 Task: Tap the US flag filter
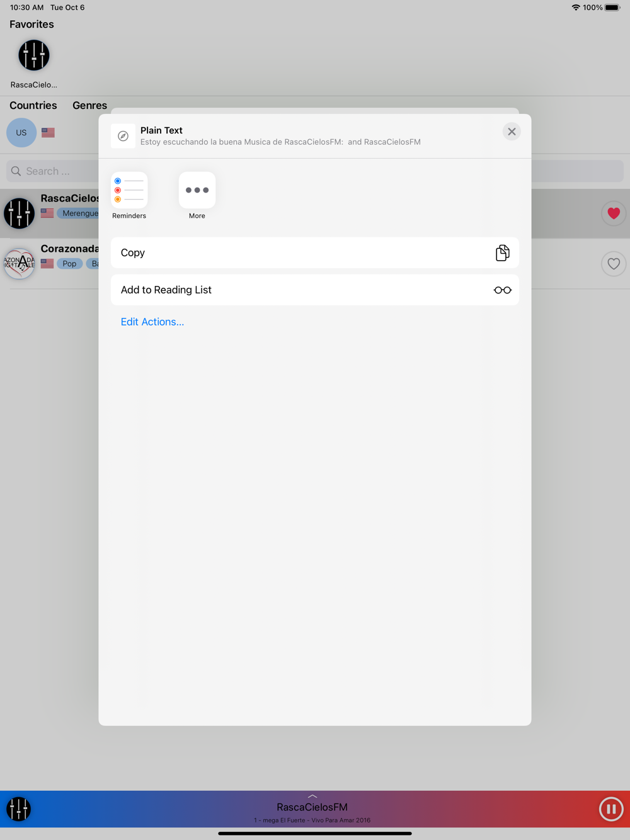pyautogui.click(x=48, y=133)
